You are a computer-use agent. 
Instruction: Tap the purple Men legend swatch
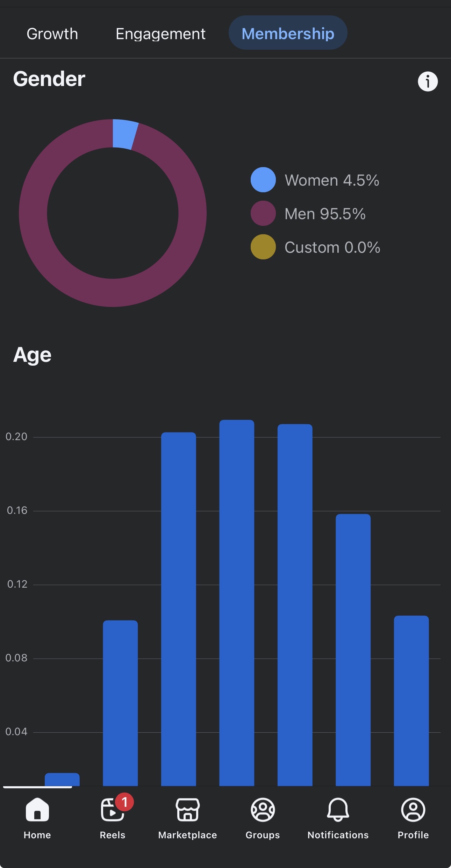click(x=263, y=213)
